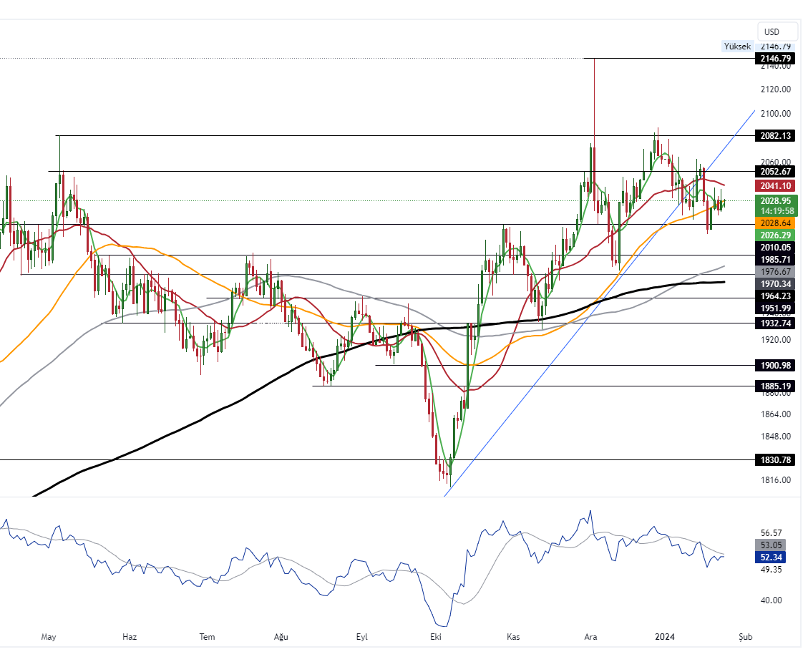The height and width of the screenshot is (672, 808).
Task: Click the 1900.98 price level label
Action: pyautogui.click(x=777, y=365)
